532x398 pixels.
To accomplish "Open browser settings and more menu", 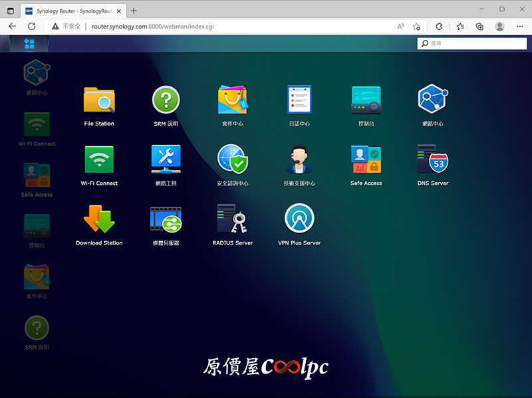I will point(520,27).
